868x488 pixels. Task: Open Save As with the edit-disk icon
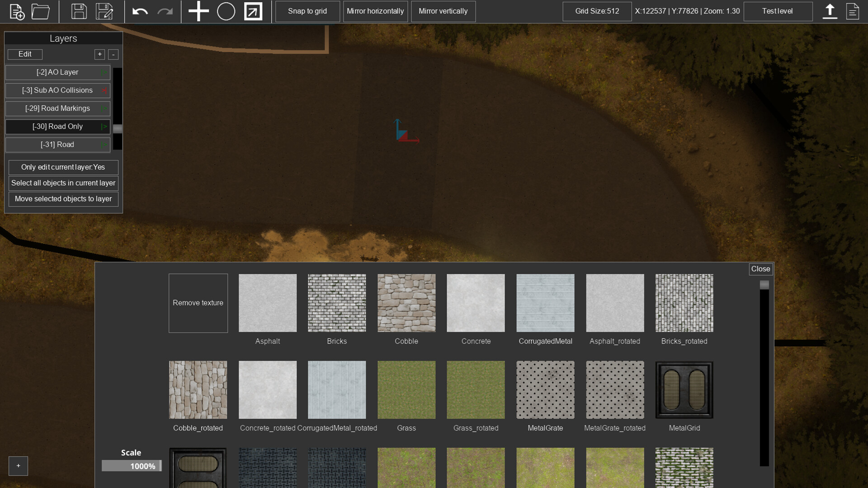[104, 11]
